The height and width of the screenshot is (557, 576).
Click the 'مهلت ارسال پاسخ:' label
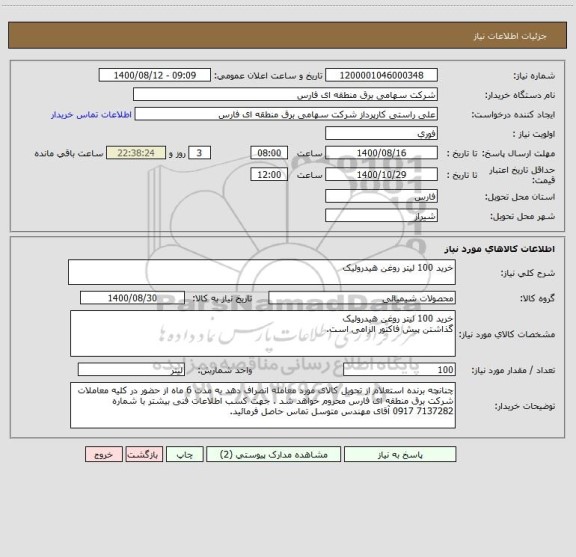click(518, 153)
